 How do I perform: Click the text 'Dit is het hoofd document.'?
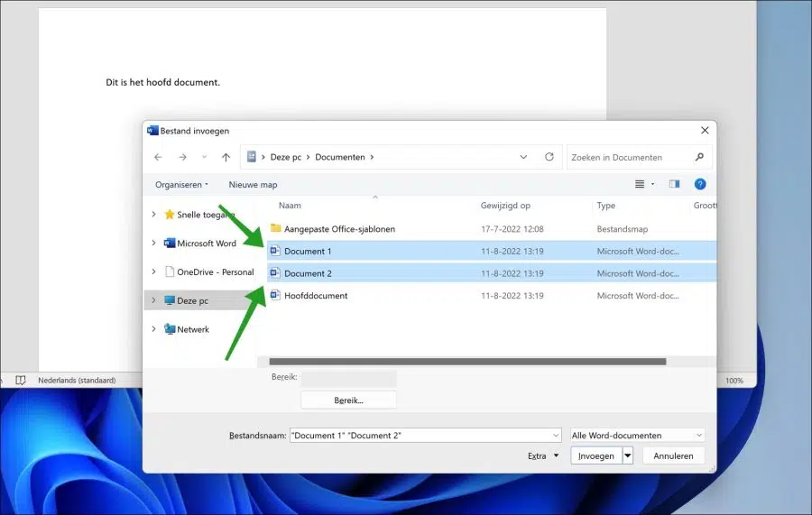(162, 82)
